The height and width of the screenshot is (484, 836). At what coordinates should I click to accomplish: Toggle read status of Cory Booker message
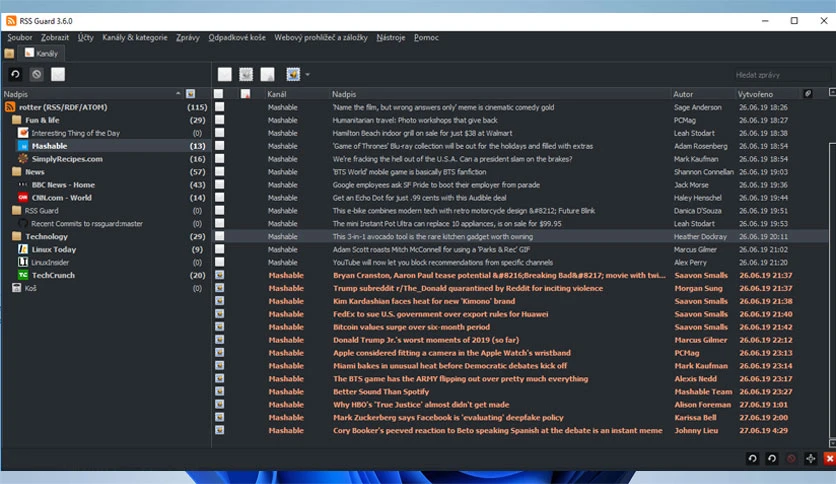pyautogui.click(x=219, y=430)
